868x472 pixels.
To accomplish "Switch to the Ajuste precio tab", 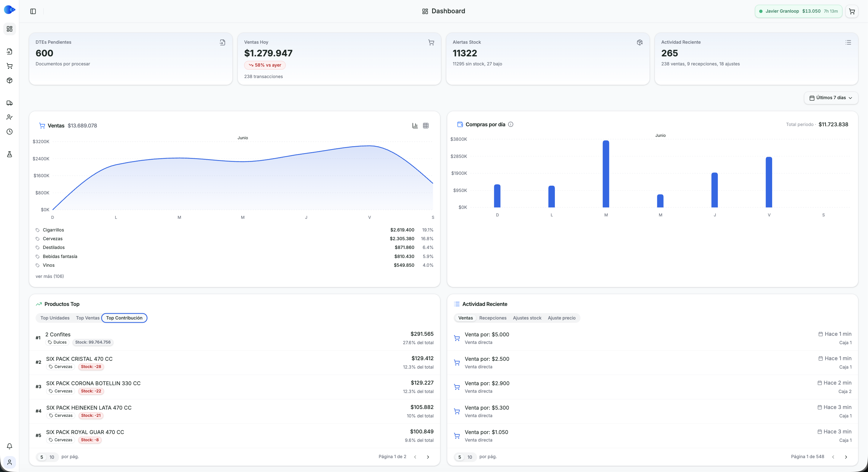I will [562, 318].
